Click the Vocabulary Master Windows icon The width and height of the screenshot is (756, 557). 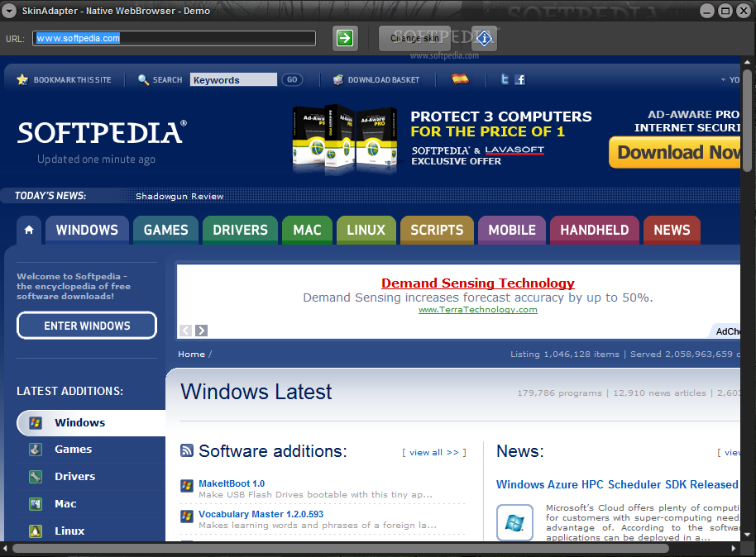187,517
